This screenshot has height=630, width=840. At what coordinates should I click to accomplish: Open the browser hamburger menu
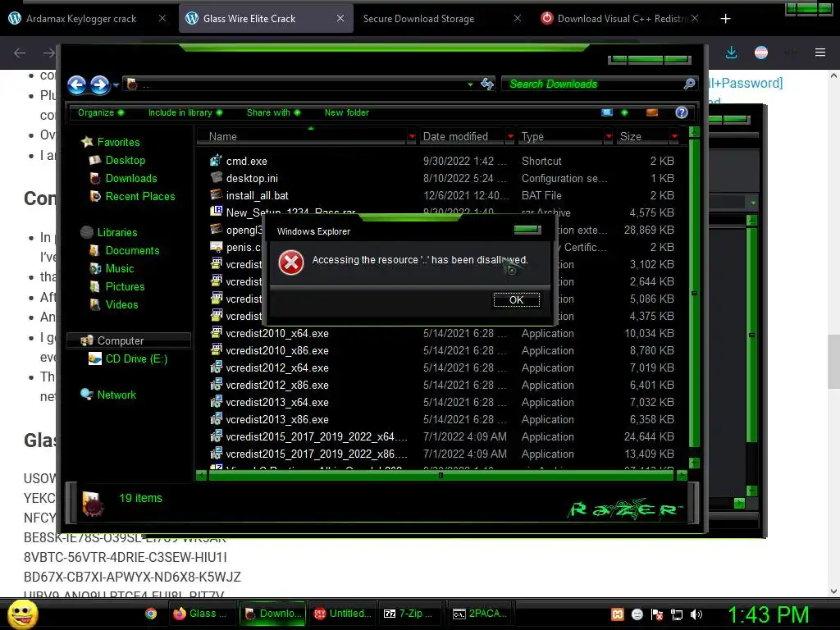click(x=820, y=52)
